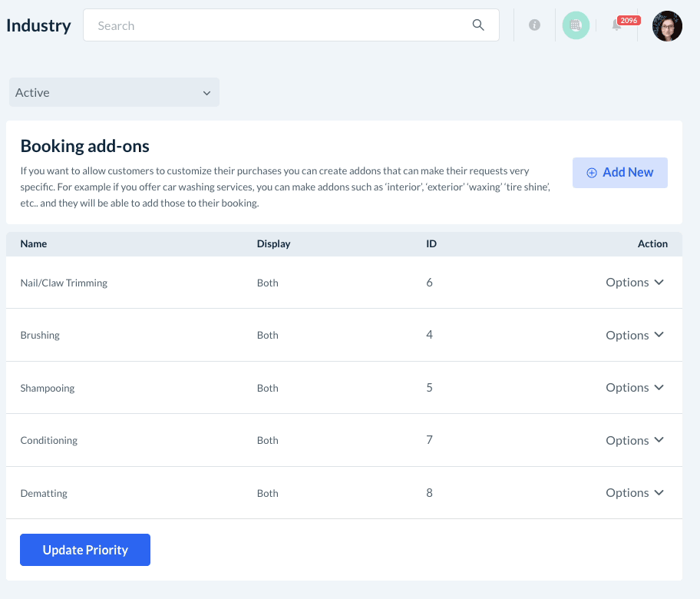This screenshot has width=700, height=599.
Task: Click the Industry page title
Action: [x=38, y=25]
